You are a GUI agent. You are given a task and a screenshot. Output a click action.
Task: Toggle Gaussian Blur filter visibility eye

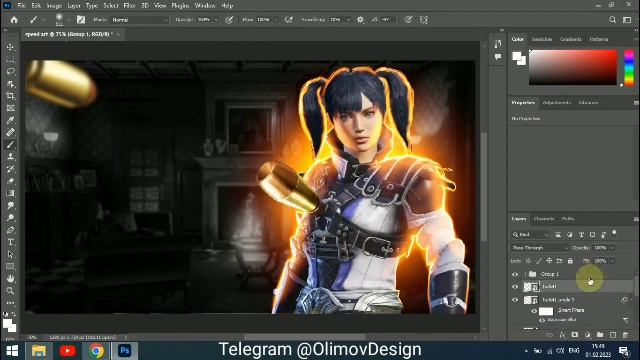(542, 320)
